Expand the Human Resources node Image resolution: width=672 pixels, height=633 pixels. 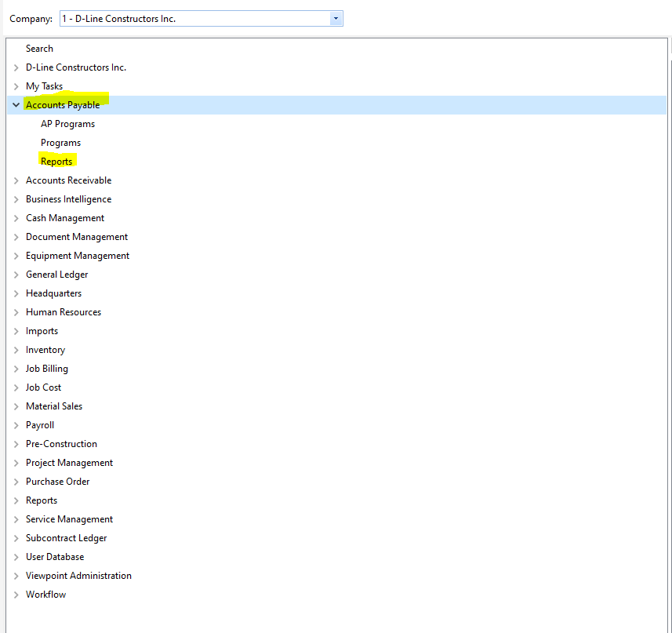(x=16, y=312)
